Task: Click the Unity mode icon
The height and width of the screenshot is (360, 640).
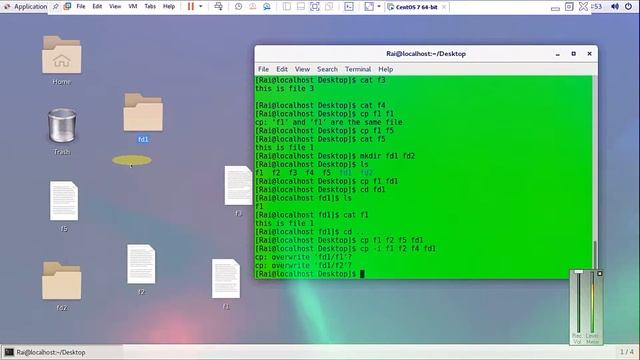Action: pyautogui.click(x=329, y=7)
